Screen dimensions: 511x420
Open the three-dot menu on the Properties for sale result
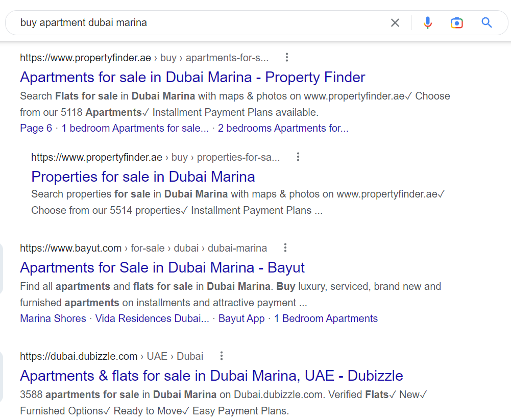(x=298, y=157)
